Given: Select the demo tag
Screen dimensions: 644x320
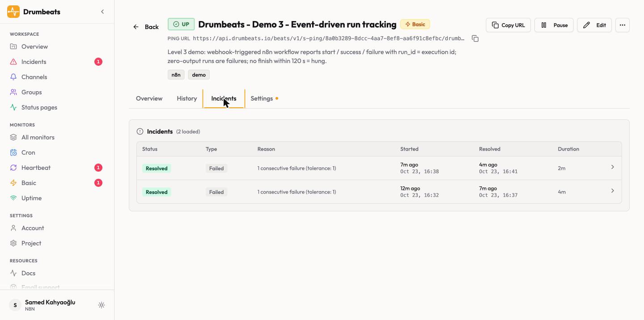Looking at the screenshot, I should 199,75.
